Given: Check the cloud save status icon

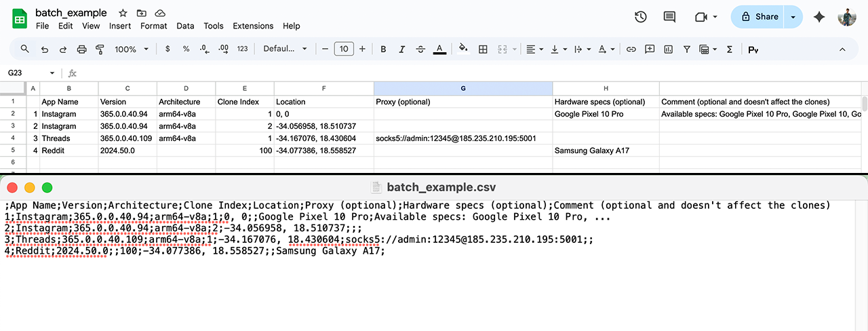Looking at the screenshot, I should pos(160,13).
